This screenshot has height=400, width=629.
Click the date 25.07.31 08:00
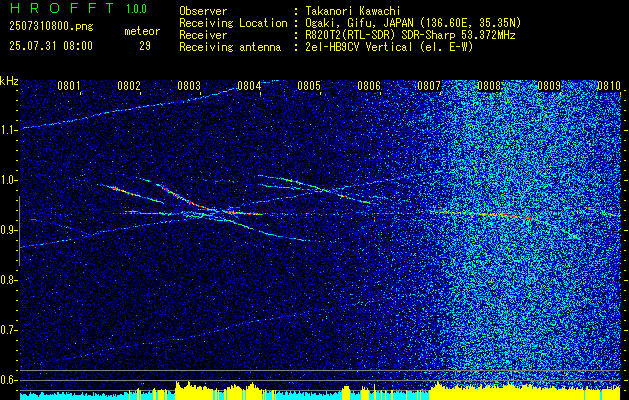click(51, 46)
